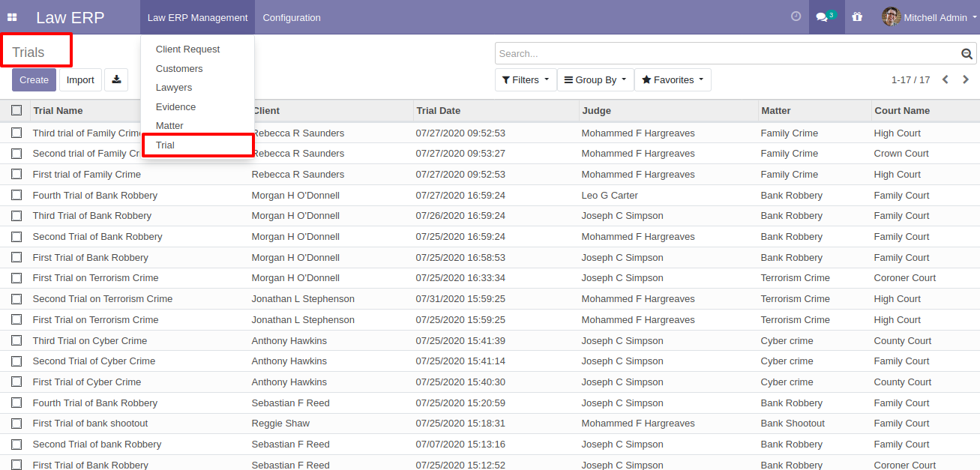Open the Configuration menu
980x470 pixels.
coord(292,17)
